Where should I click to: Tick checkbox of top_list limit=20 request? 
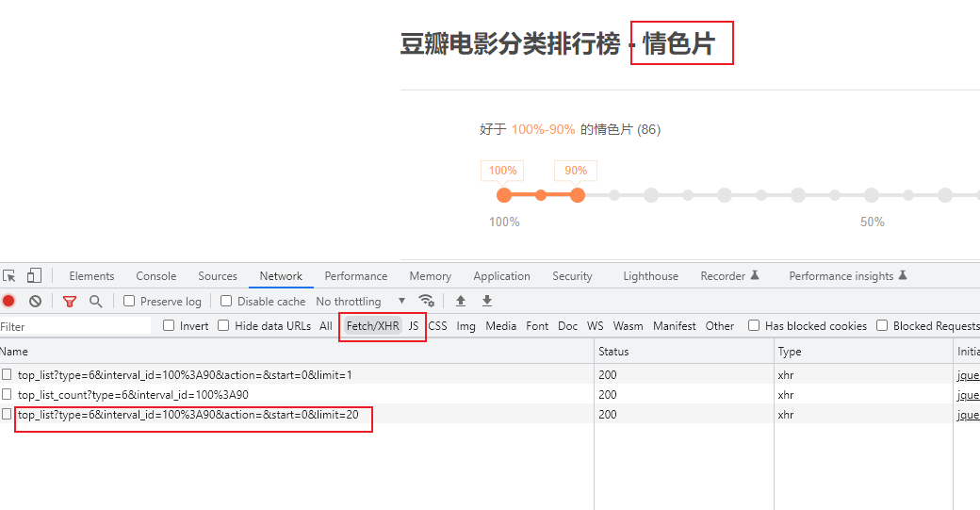pyautogui.click(x=7, y=414)
